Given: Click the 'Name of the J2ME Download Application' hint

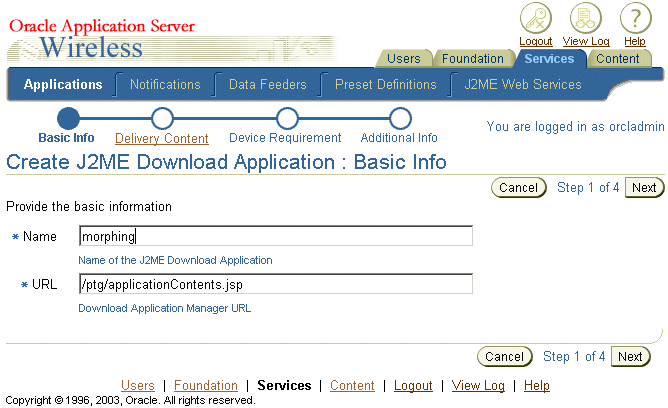Looking at the screenshot, I should tap(175, 260).
